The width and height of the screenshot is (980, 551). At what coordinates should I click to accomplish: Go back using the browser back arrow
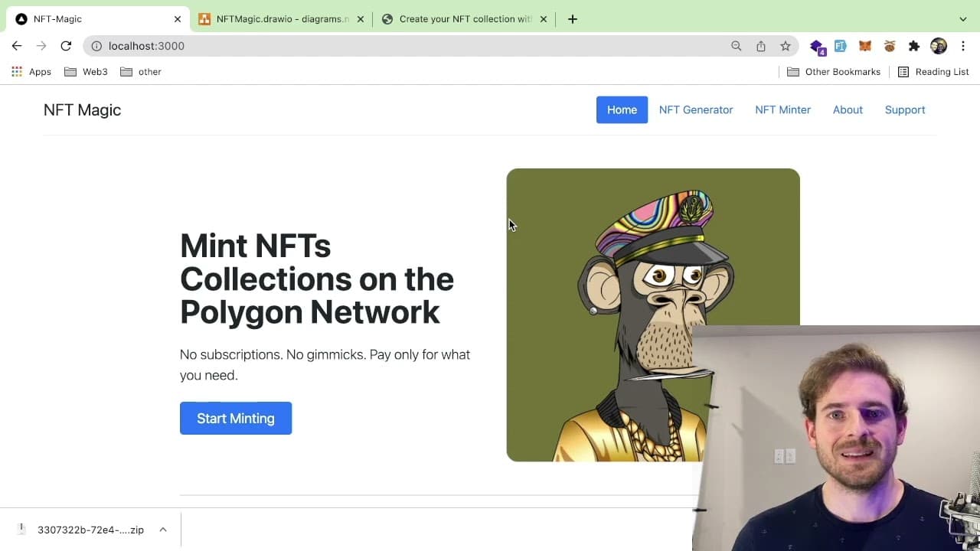17,46
